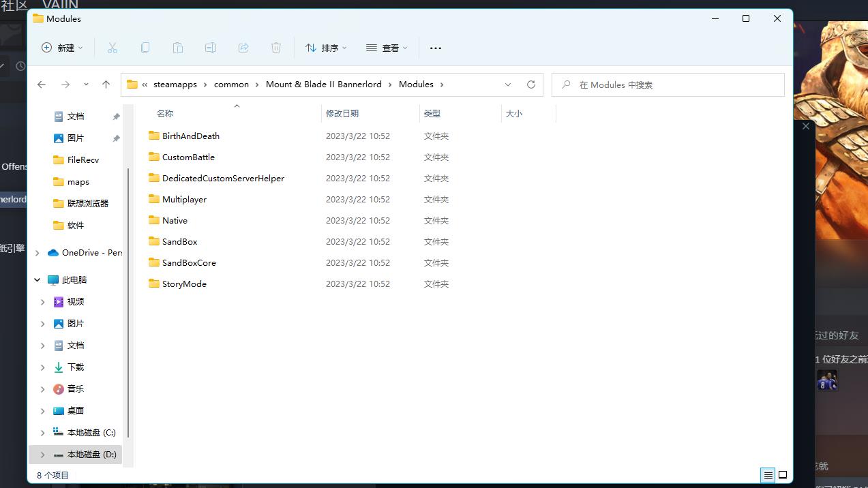Open the 排序 (Sort) dropdown

pyautogui.click(x=326, y=48)
